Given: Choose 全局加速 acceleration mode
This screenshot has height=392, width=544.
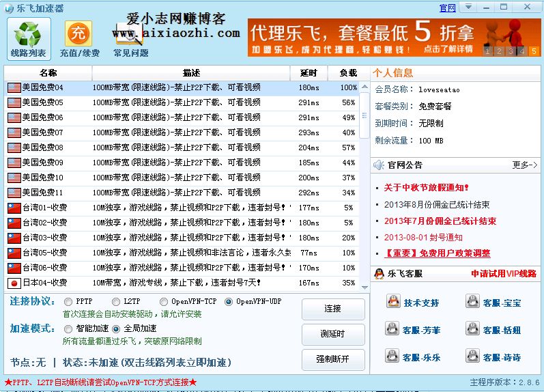Looking at the screenshot, I should click(116, 328).
